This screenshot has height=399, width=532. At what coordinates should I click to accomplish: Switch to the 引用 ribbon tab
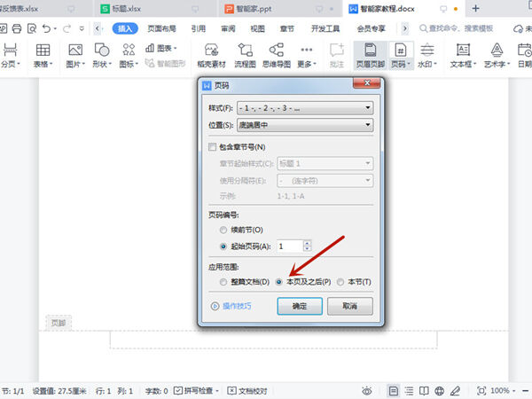[199, 29]
